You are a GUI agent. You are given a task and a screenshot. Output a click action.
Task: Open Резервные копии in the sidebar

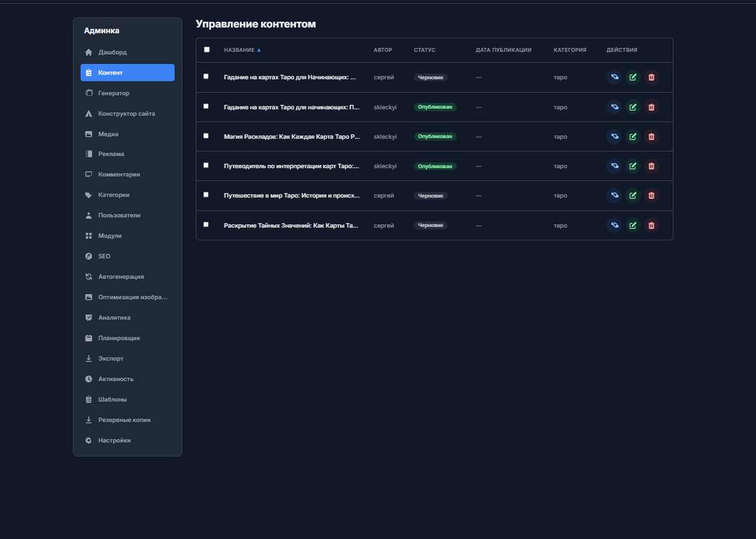click(124, 420)
